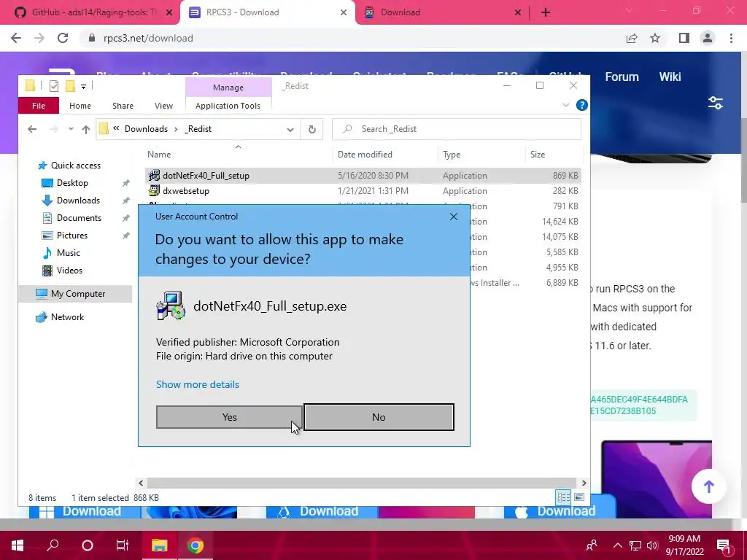Open Music in navigation pane
The height and width of the screenshot is (560, 747).
(68, 253)
